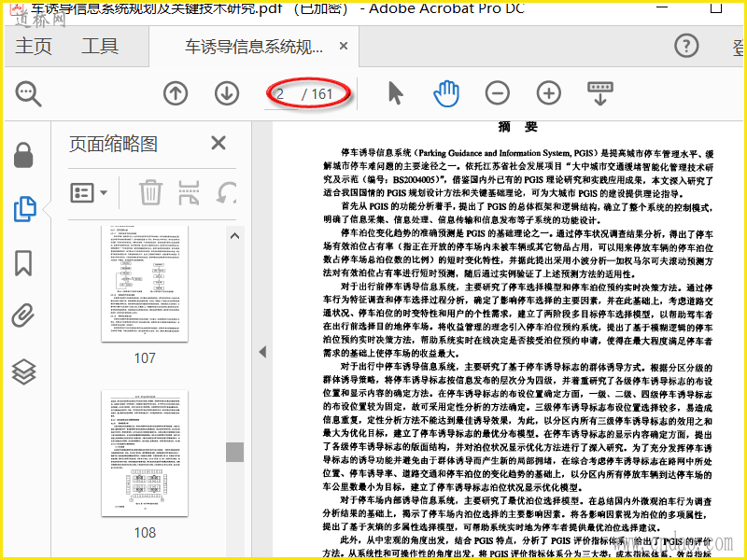Go to next page with down arrow

coord(227,93)
